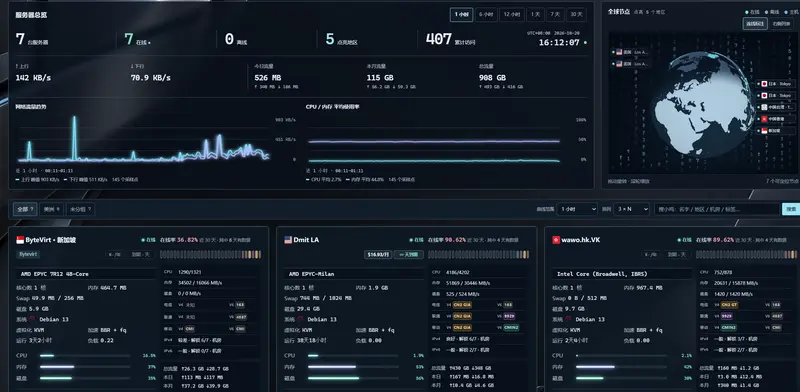
Task: Click 在线 status dot on Dmit LA card
Action: pyautogui.click(x=411, y=240)
